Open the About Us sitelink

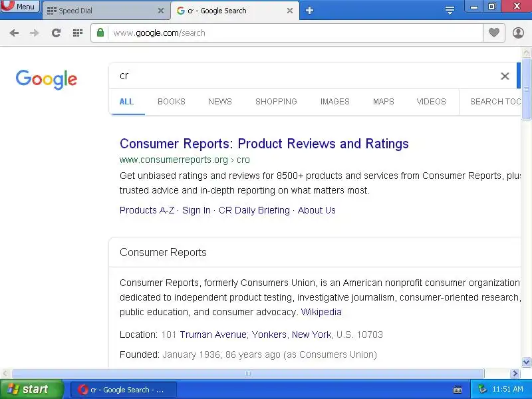(317, 210)
